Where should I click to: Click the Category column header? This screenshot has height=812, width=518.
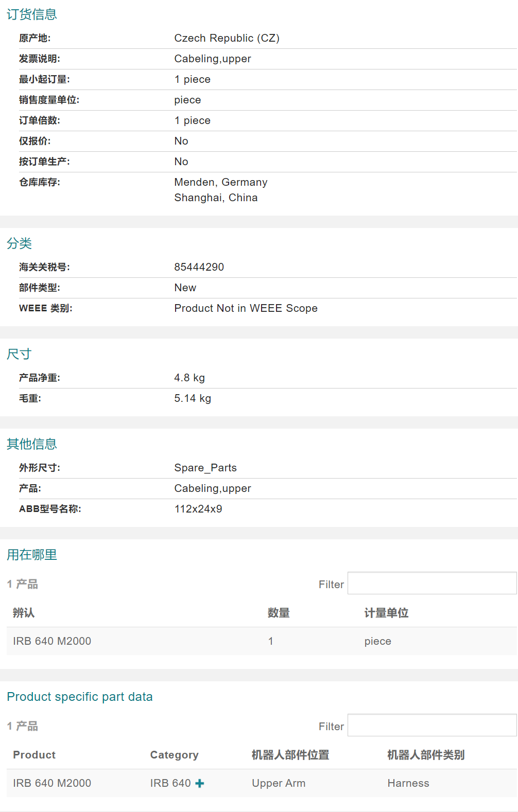click(174, 755)
